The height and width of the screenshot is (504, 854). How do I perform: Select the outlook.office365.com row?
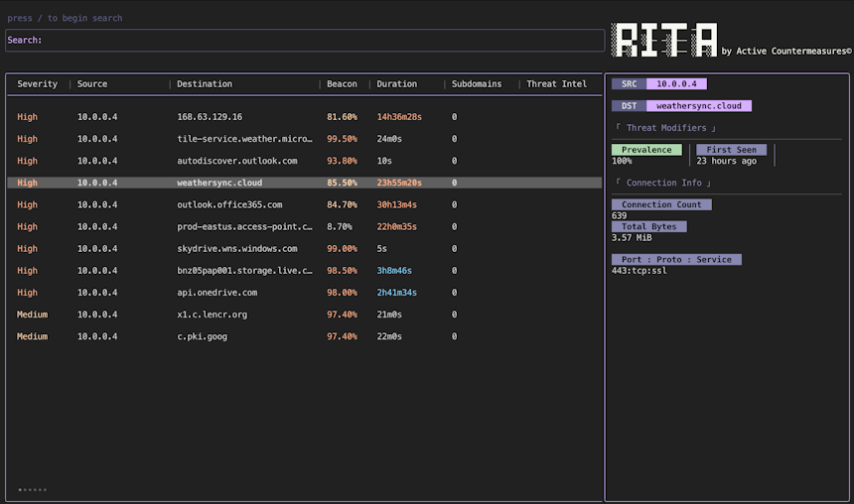click(x=305, y=204)
